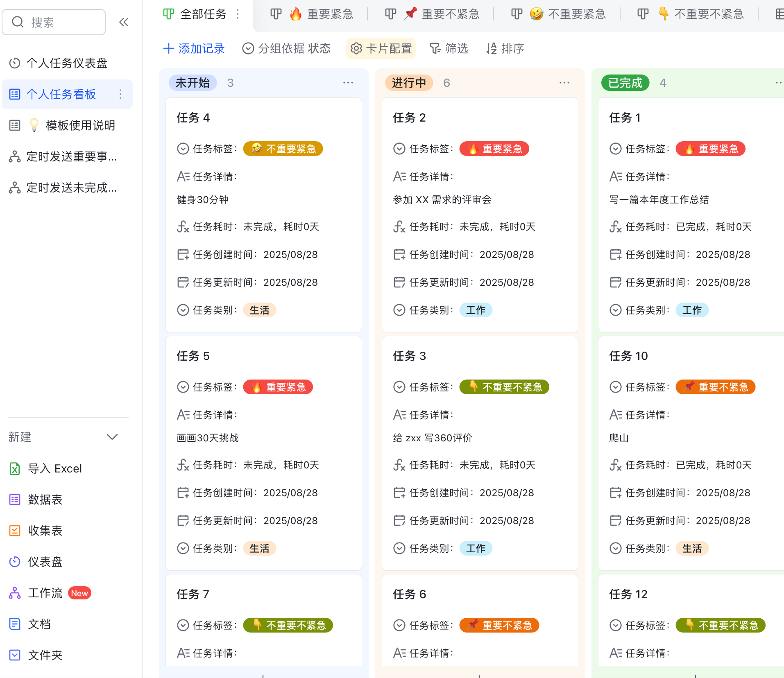Create new 工作流 workflow
Viewport: 784px width, 678px height.
coord(45,593)
